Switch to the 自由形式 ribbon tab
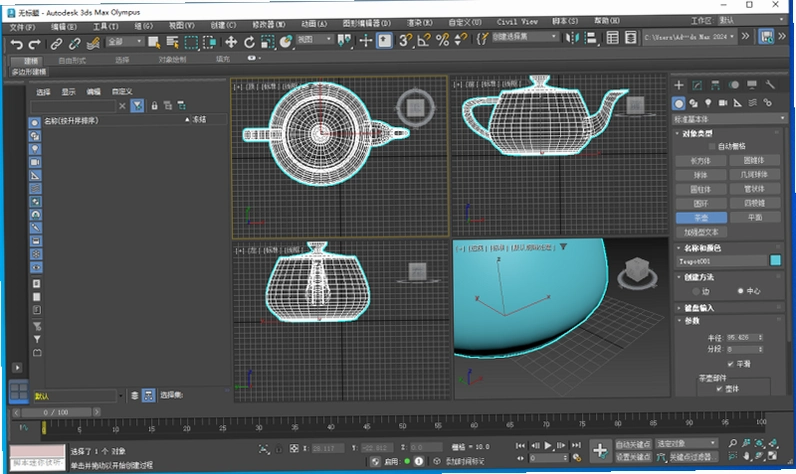 click(x=72, y=60)
